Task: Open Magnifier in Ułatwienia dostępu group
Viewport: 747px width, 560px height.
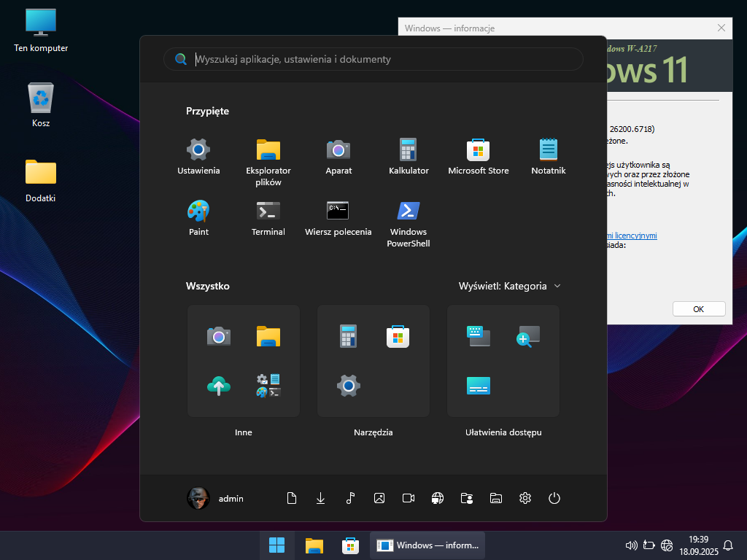Action: 527,335
